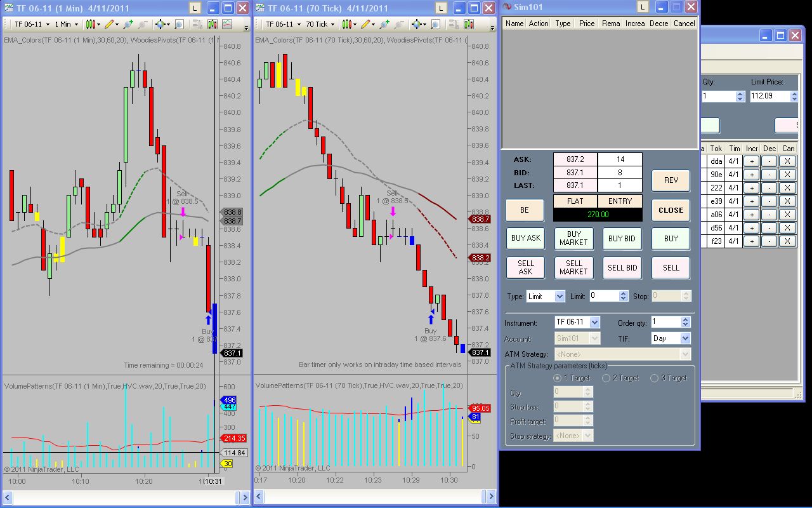Open TF 06-11 instrument dropdown in 1 Min chart
Viewport: 812px width, 508px height.
click(32, 24)
